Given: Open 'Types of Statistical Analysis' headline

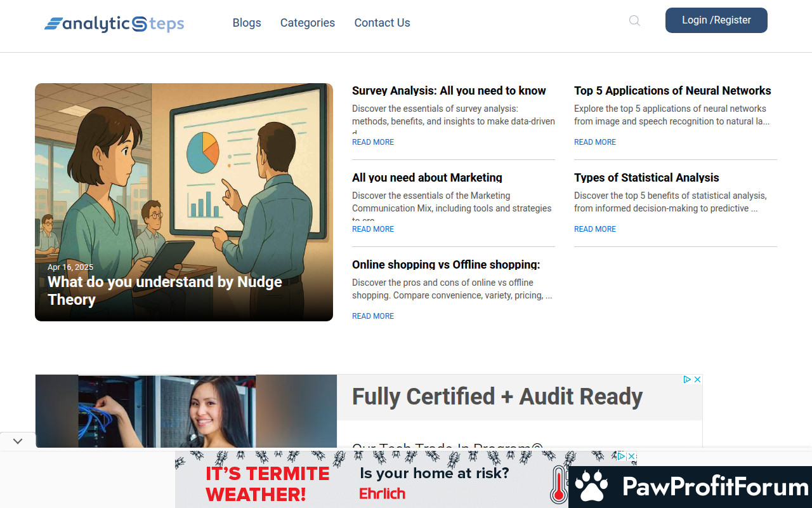Looking at the screenshot, I should [x=646, y=178].
